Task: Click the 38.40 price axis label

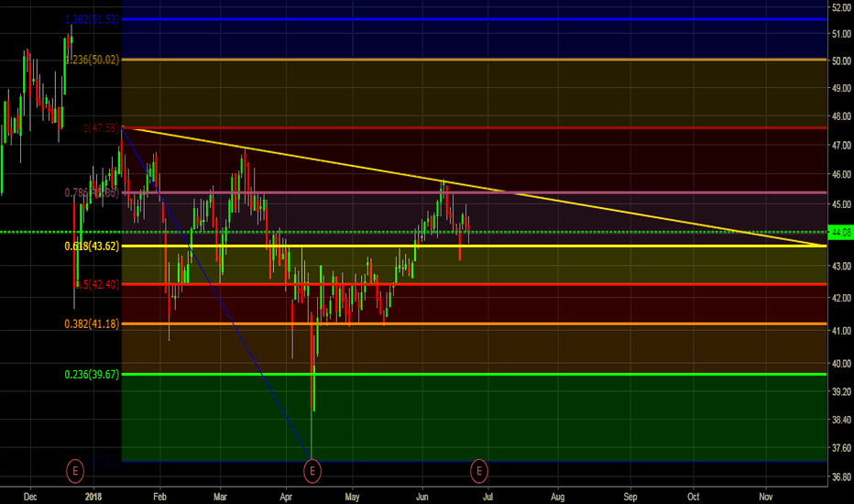Action: (841, 420)
